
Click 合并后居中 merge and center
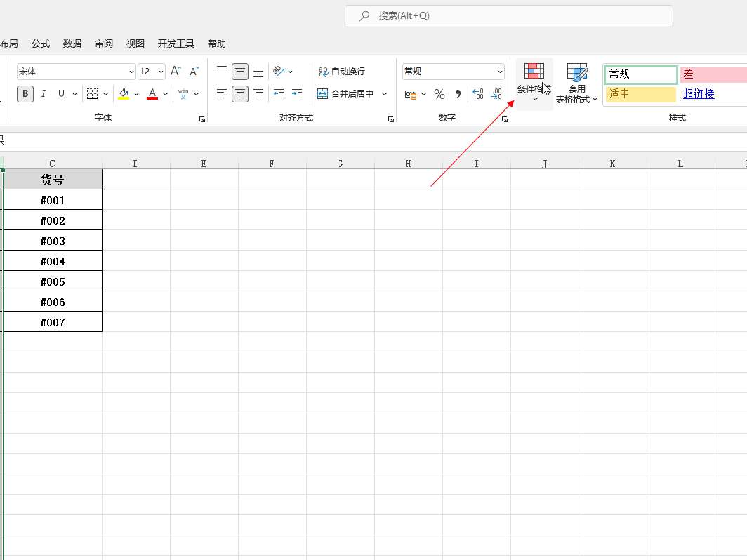346,94
